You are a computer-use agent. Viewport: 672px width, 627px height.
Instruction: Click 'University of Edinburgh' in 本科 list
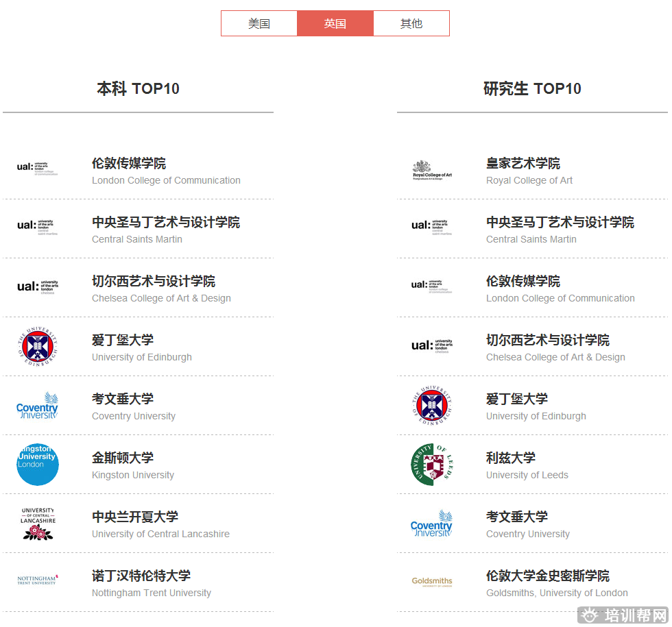(142, 357)
